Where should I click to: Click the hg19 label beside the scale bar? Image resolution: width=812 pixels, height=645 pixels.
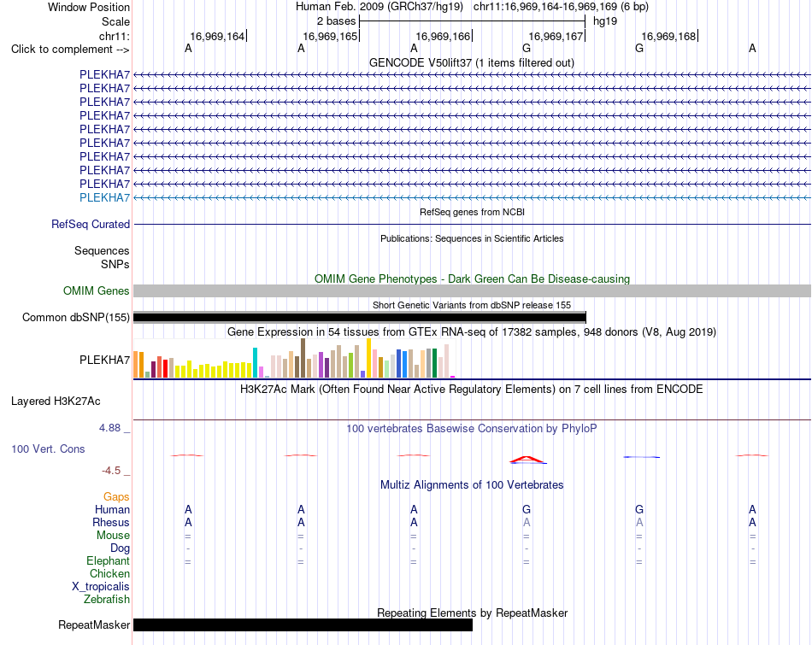pyautogui.click(x=605, y=21)
